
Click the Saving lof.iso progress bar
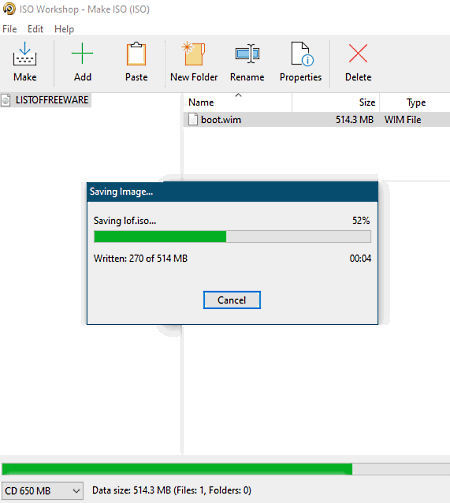click(x=232, y=237)
